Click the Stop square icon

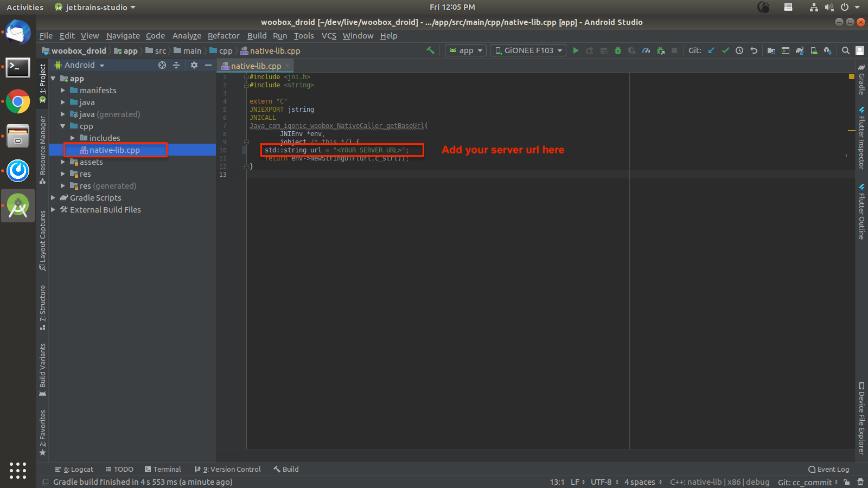point(674,50)
